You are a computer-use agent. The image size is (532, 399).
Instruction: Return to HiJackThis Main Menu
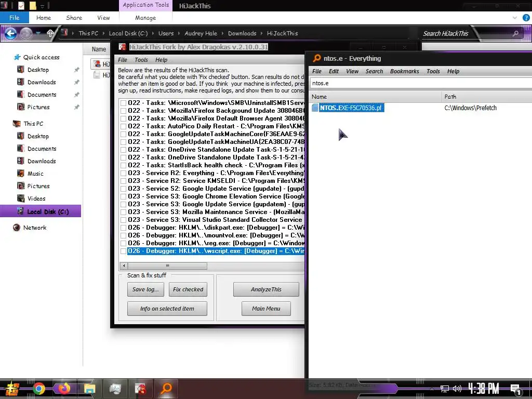coord(266,309)
